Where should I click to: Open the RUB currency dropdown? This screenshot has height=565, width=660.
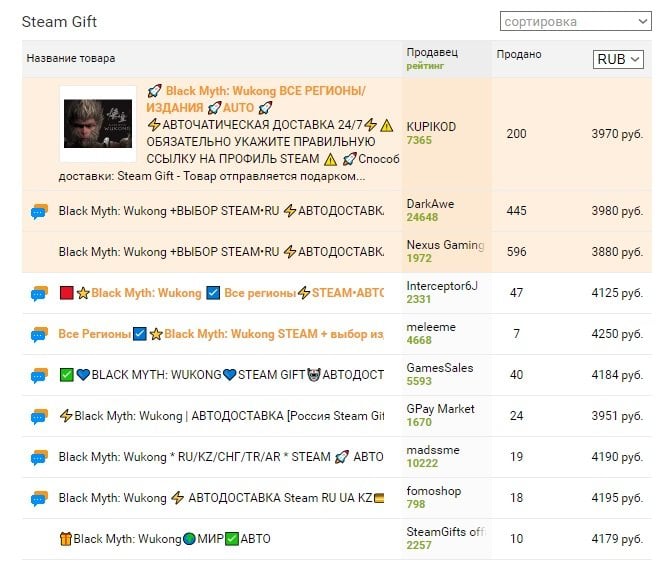pos(618,59)
